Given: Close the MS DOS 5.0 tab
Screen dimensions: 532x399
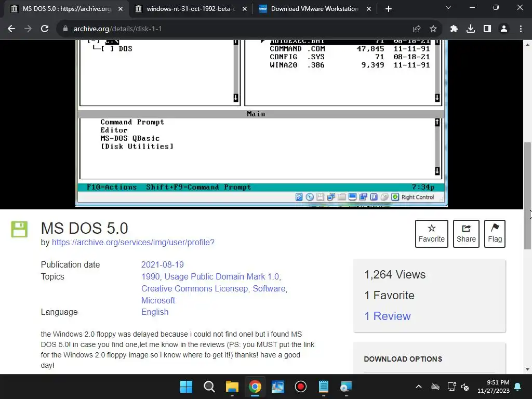Looking at the screenshot, I should (x=121, y=9).
